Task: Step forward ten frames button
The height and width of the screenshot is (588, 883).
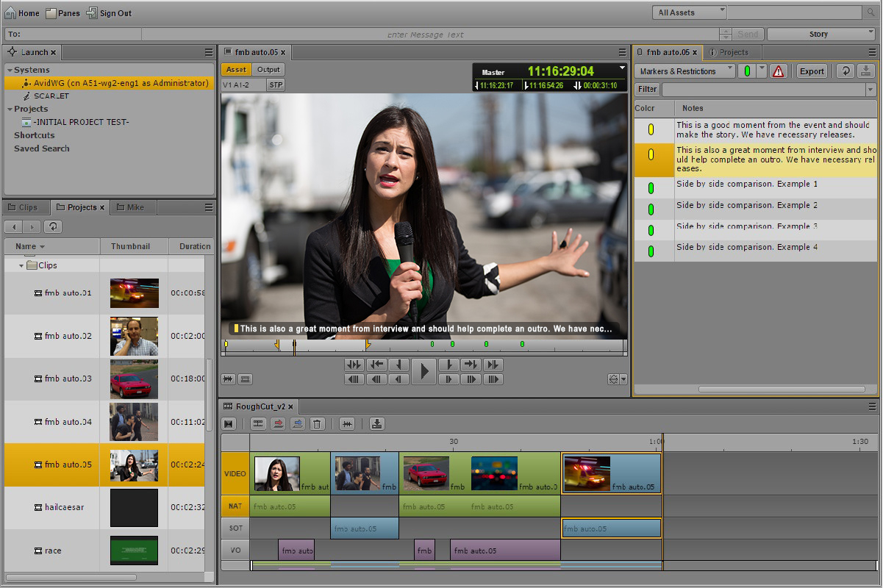Action: click(x=471, y=379)
